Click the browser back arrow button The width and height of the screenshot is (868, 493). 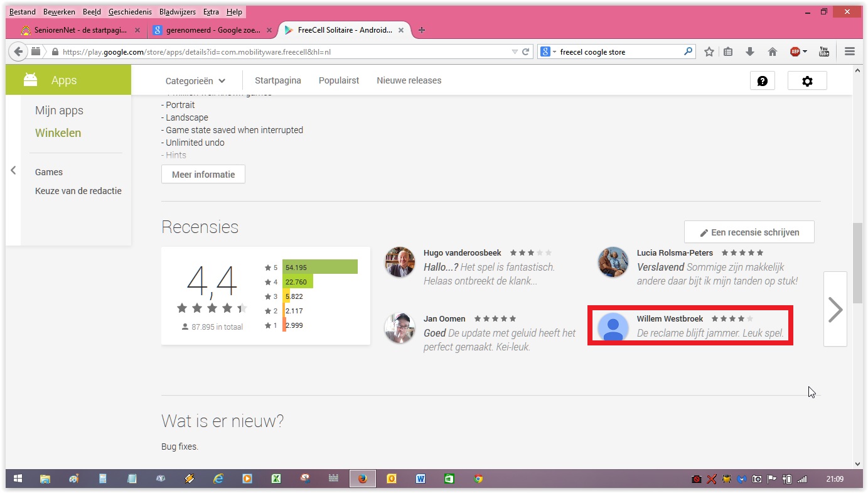18,51
